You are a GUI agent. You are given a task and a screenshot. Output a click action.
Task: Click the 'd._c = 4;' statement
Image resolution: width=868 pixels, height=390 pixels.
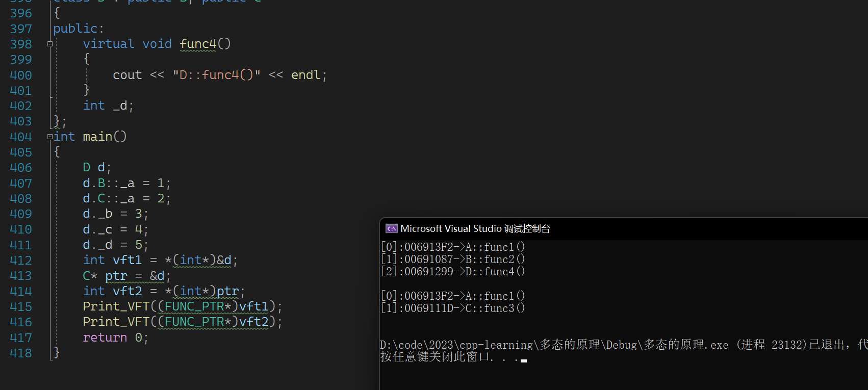click(x=115, y=229)
